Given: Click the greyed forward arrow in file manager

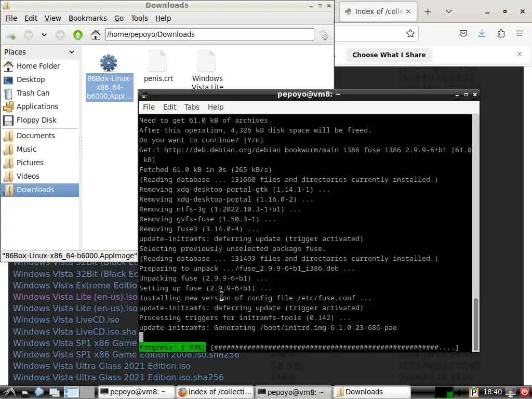Looking at the screenshot, I should pyautogui.click(x=60, y=35).
